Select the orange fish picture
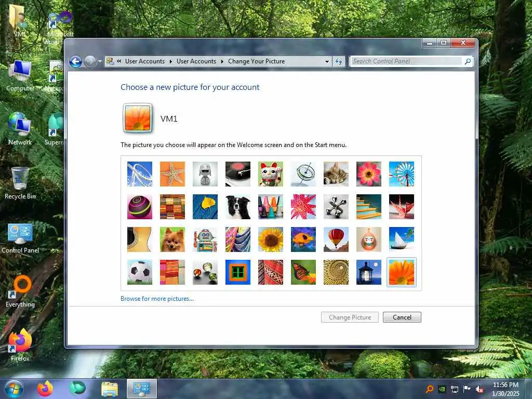 tap(303, 239)
